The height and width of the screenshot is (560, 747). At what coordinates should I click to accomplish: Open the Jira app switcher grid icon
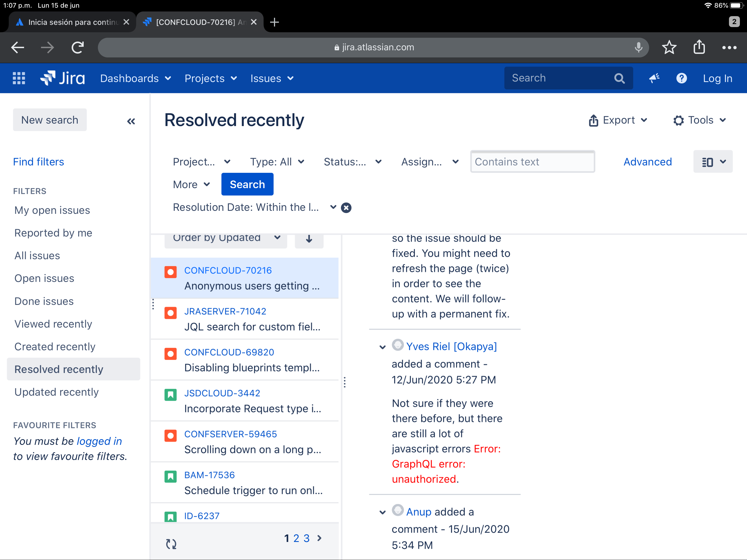coord(19,78)
